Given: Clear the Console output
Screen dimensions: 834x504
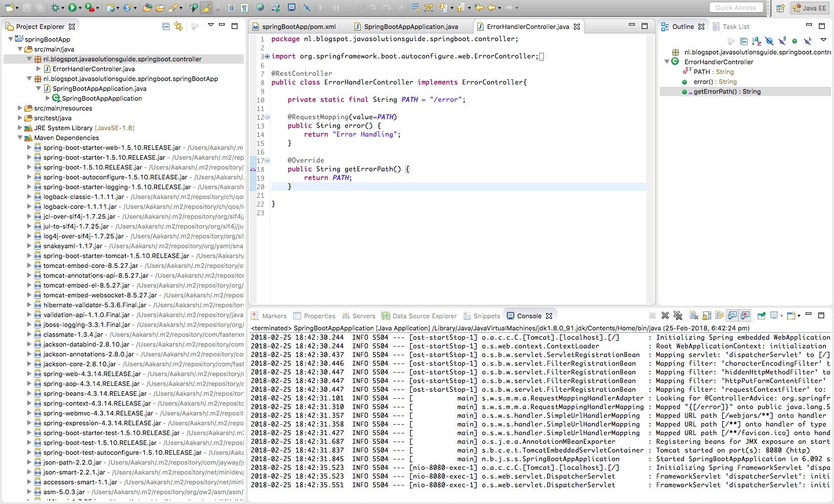Looking at the screenshot, I should tap(694, 315).
